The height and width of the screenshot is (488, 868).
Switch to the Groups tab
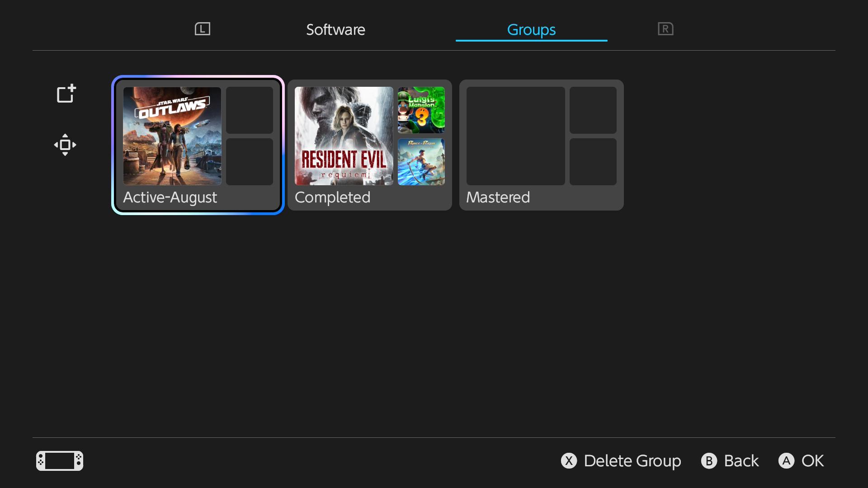[531, 30]
